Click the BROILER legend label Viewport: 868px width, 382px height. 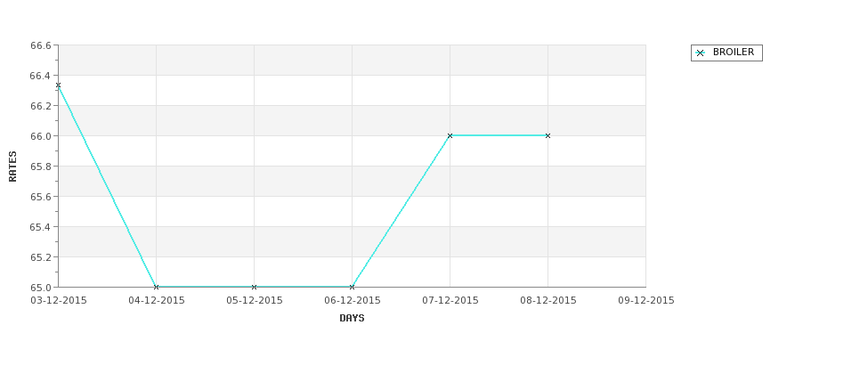734,52
